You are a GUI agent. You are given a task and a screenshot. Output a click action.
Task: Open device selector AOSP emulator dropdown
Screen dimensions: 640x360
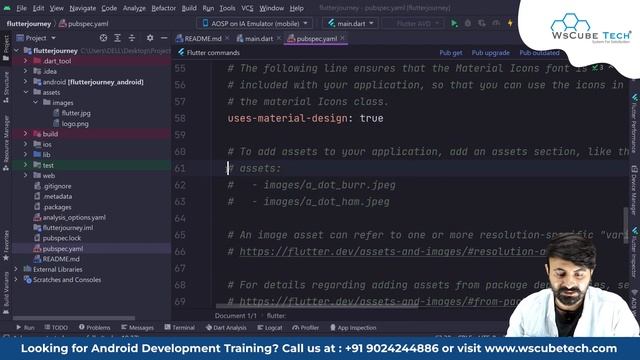pos(255,24)
